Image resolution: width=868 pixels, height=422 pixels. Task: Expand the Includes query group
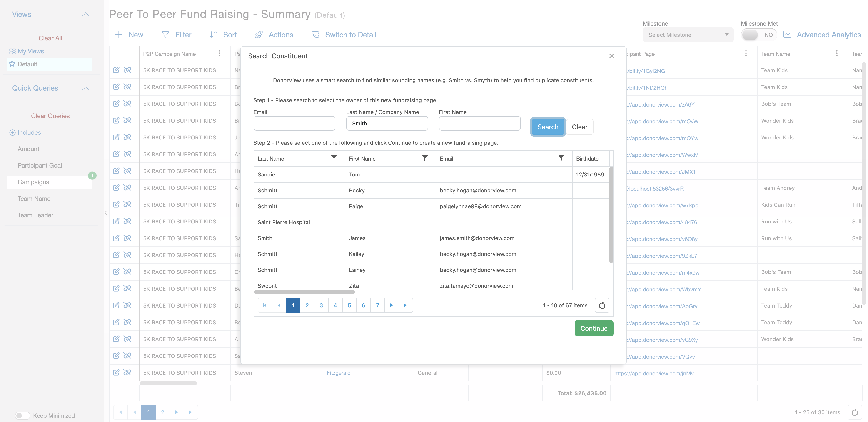tap(12, 133)
